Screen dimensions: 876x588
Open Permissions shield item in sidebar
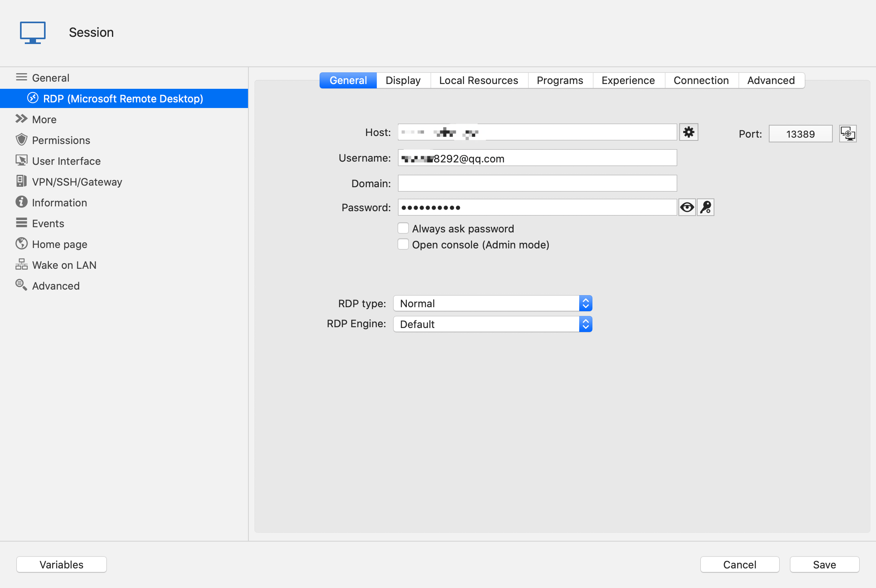[x=61, y=140]
